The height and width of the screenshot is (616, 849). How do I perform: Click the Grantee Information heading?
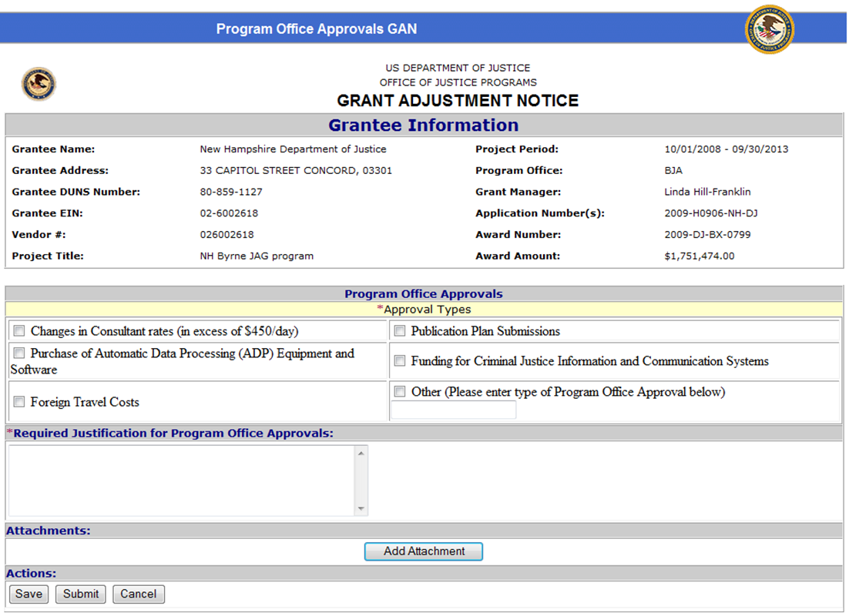[424, 125]
